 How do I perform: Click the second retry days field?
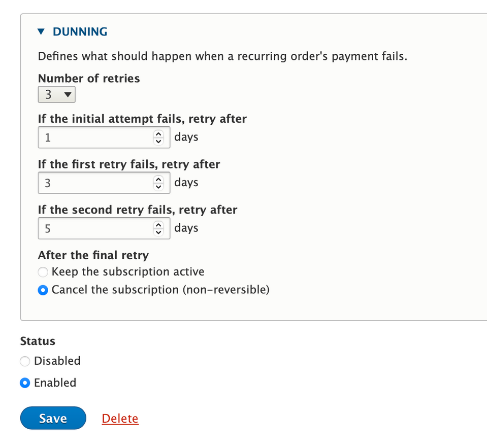(104, 229)
